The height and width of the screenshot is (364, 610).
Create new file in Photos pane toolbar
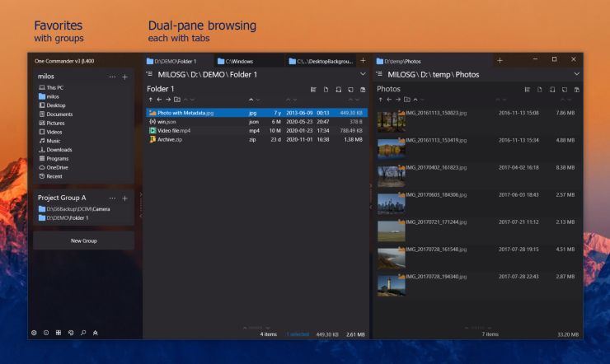541,89
